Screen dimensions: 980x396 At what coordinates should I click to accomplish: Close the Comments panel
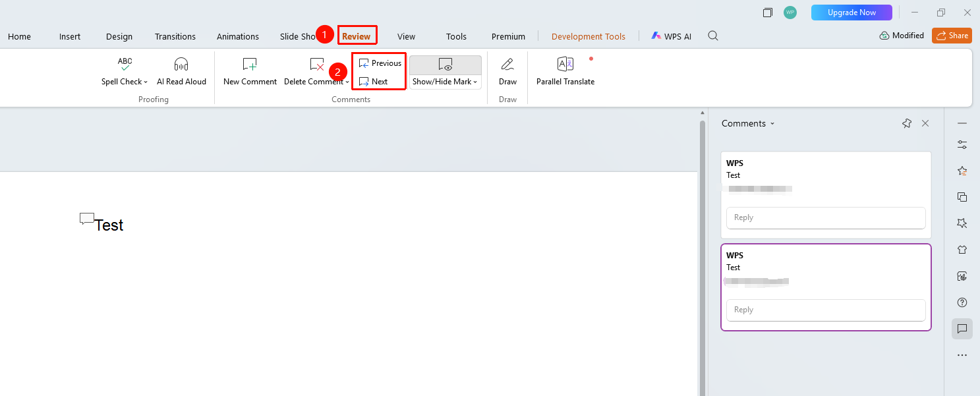925,123
